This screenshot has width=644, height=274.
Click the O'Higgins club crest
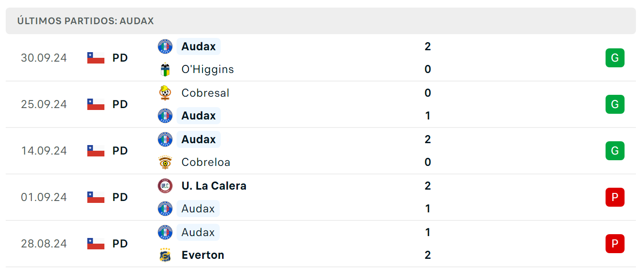click(165, 69)
